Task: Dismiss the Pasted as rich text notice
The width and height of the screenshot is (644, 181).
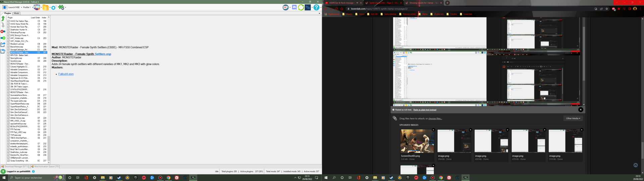Action: point(581,110)
